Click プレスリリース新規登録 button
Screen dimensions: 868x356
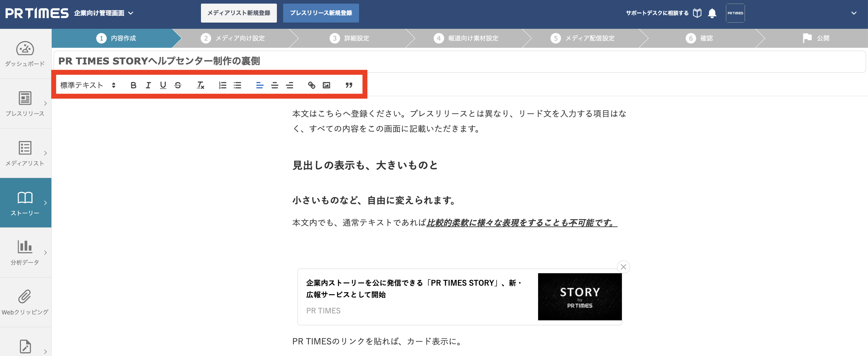pyautogui.click(x=321, y=13)
